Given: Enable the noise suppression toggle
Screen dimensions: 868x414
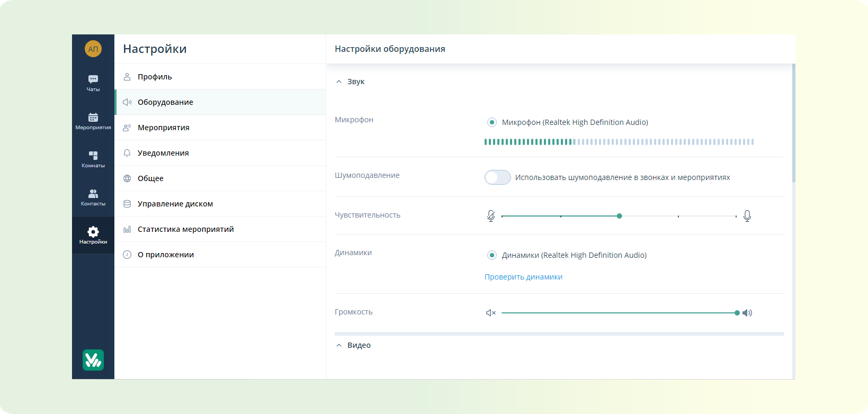Looking at the screenshot, I should point(497,177).
